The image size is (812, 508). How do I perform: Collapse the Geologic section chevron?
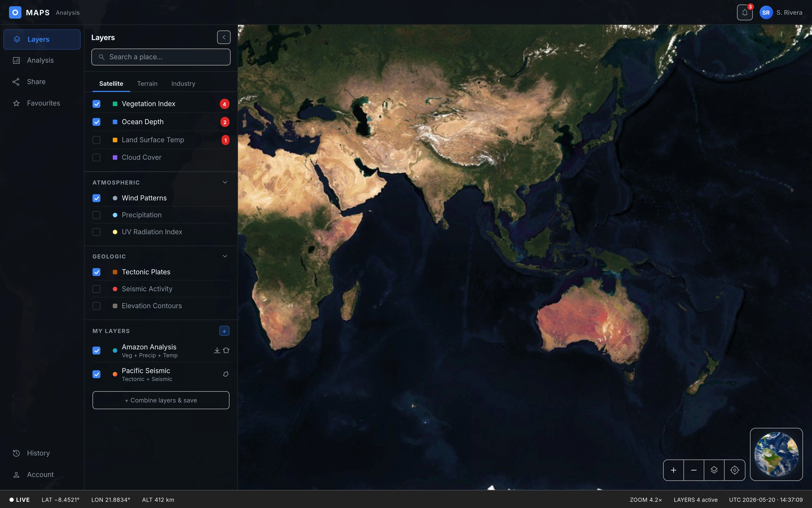tap(225, 256)
